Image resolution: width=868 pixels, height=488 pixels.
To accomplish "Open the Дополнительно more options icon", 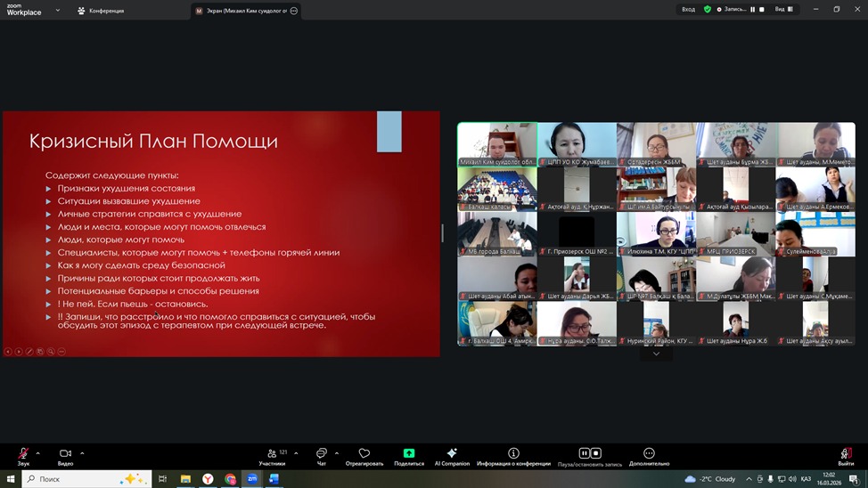I will coord(649,454).
